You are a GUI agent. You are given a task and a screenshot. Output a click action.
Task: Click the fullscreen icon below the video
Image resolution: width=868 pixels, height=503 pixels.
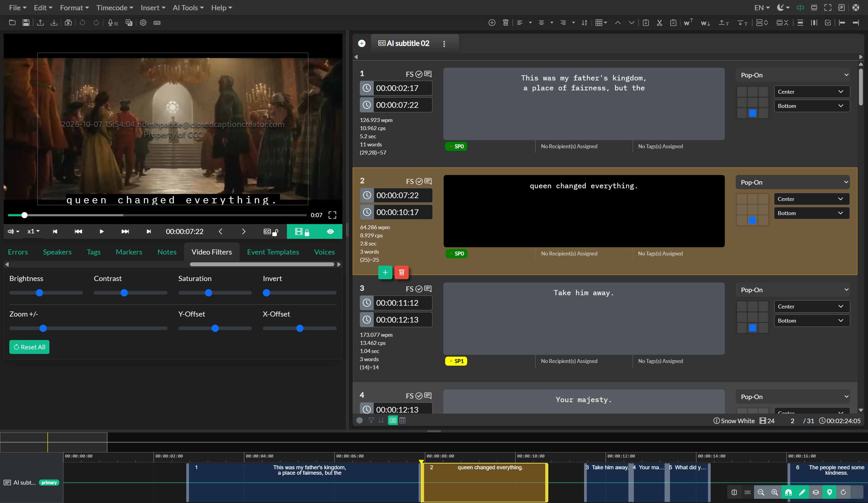[x=332, y=215]
